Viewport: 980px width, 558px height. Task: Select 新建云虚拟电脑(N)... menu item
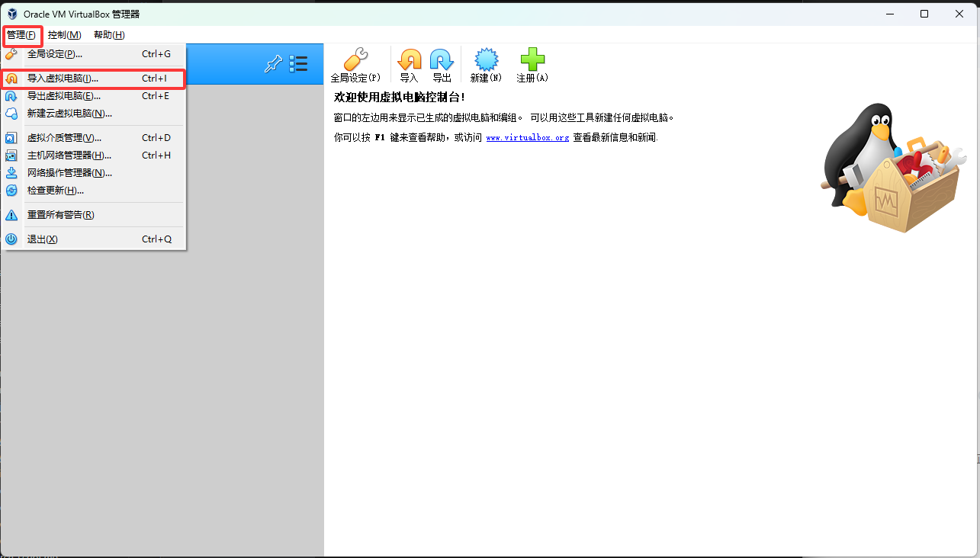point(69,114)
